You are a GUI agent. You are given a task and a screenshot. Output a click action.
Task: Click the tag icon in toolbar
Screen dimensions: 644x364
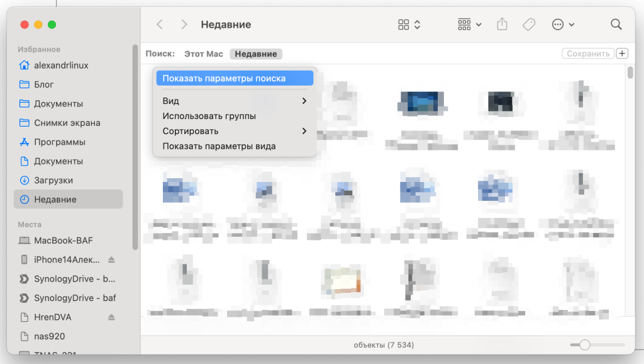[x=529, y=25]
